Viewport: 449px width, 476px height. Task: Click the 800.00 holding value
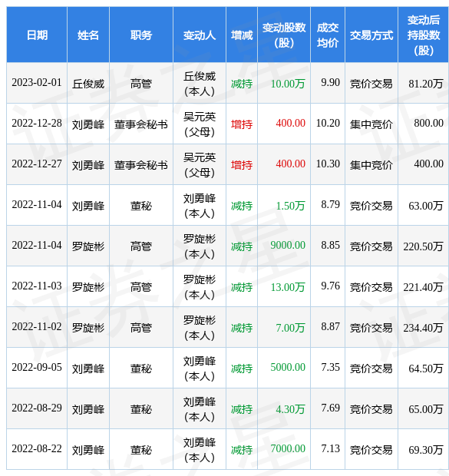[428, 124]
